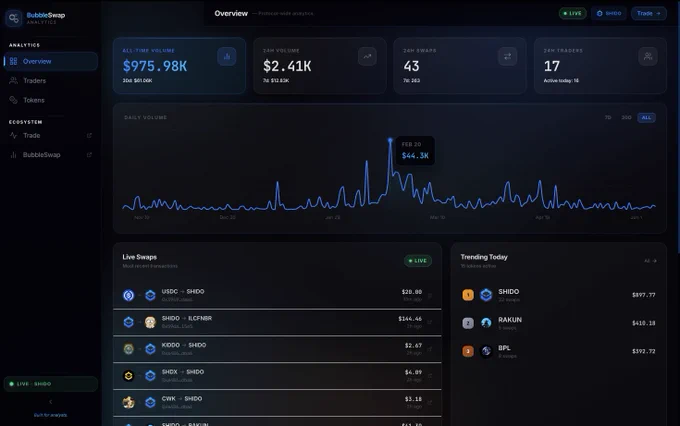This screenshot has width=680, height=426.
Task: Click the $392.72 trending value
Action: (644, 351)
